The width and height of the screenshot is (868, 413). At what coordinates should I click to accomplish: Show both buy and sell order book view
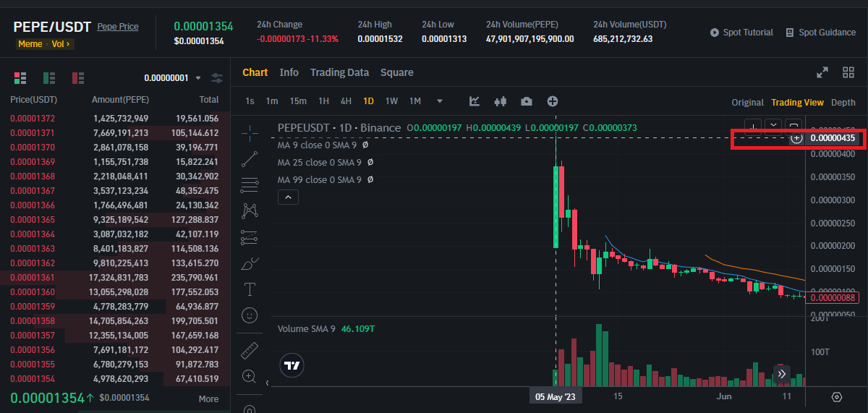point(20,77)
